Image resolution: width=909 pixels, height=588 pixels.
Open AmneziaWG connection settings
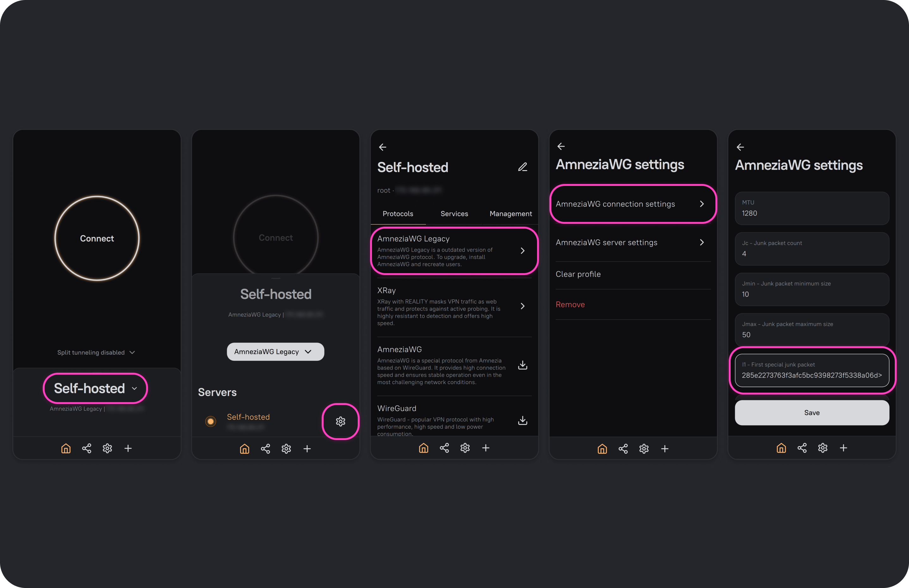[x=633, y=204]
